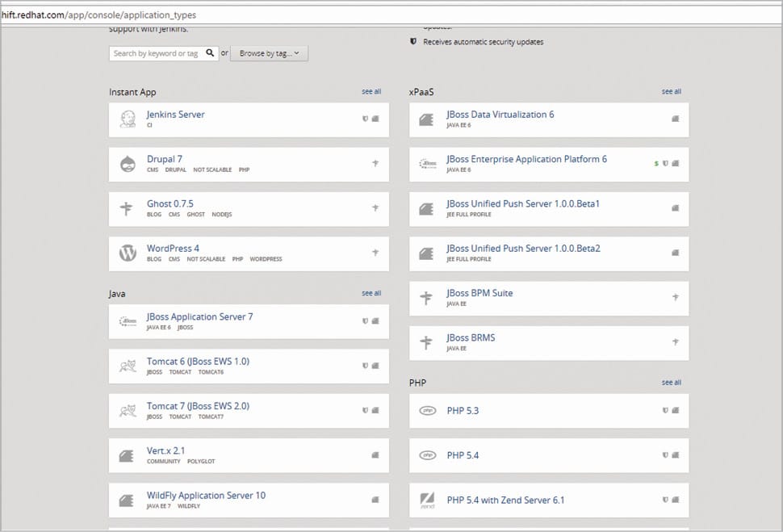Select JBoss Data Virtualization 6
The image size is (783, 532).
pyautogui.click(x=500, y=115)
